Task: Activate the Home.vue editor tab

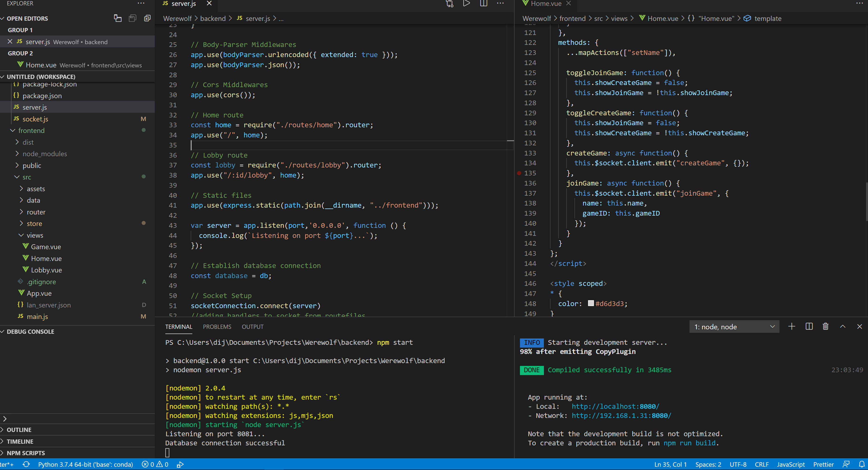Action: 546,3
